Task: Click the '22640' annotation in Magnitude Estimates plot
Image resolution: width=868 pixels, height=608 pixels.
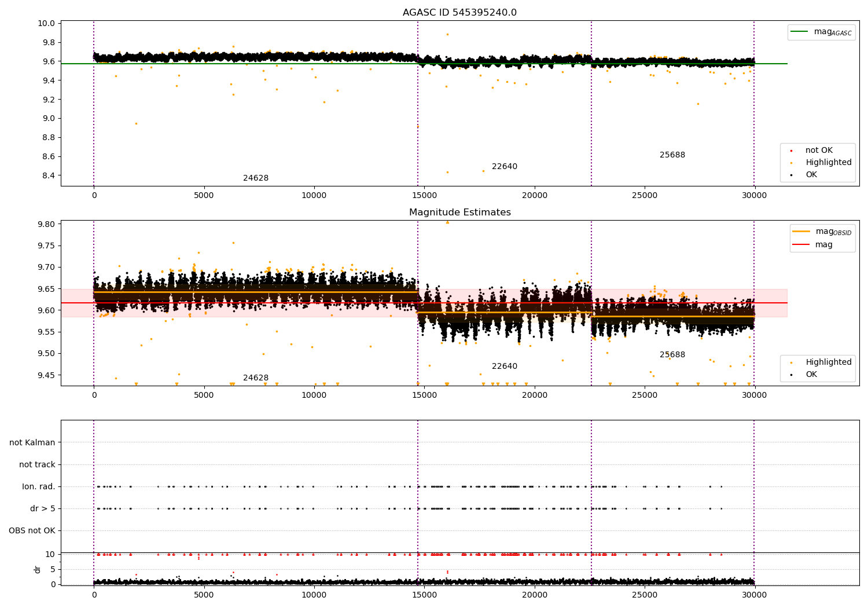Action: tap(505, 367)
